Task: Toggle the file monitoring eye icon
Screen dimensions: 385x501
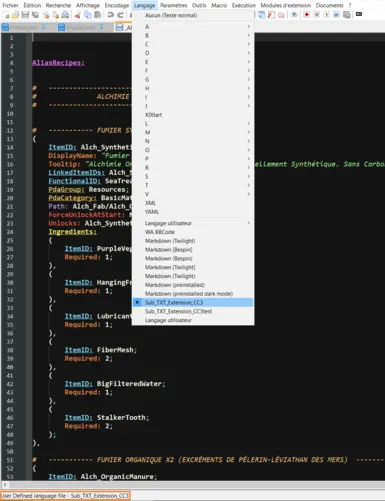Action: pos(294,15)
